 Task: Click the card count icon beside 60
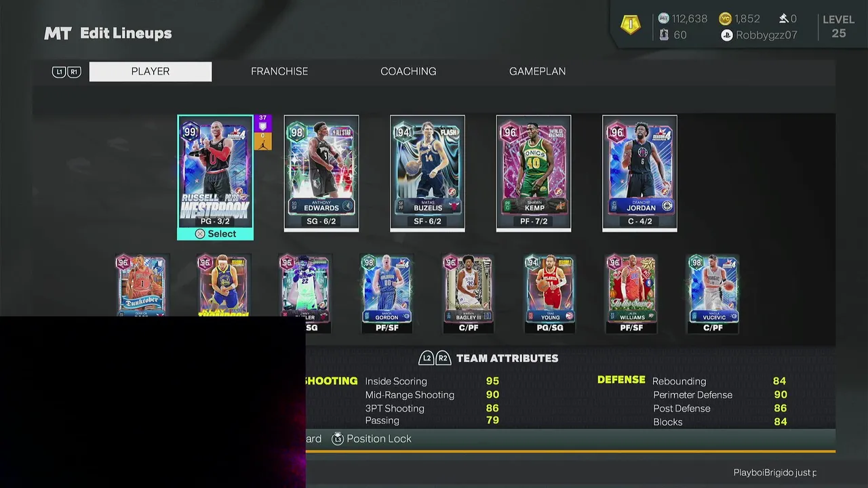click(x=664, y=35)
